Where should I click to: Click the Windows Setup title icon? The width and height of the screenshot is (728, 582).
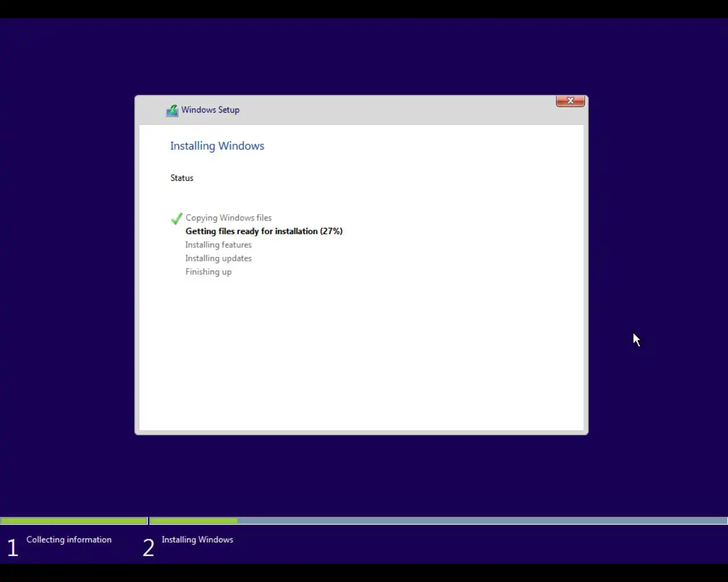[x=172, y=110]
